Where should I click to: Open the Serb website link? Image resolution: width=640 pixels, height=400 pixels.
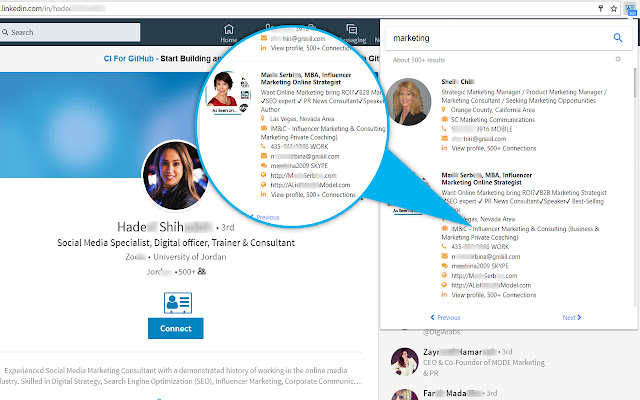tap(484, 276)
